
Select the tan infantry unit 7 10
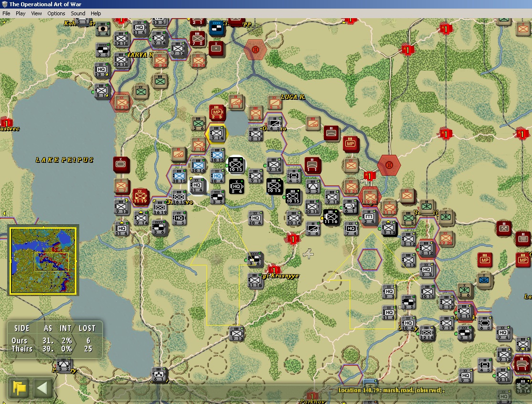(x=199, y=145)
